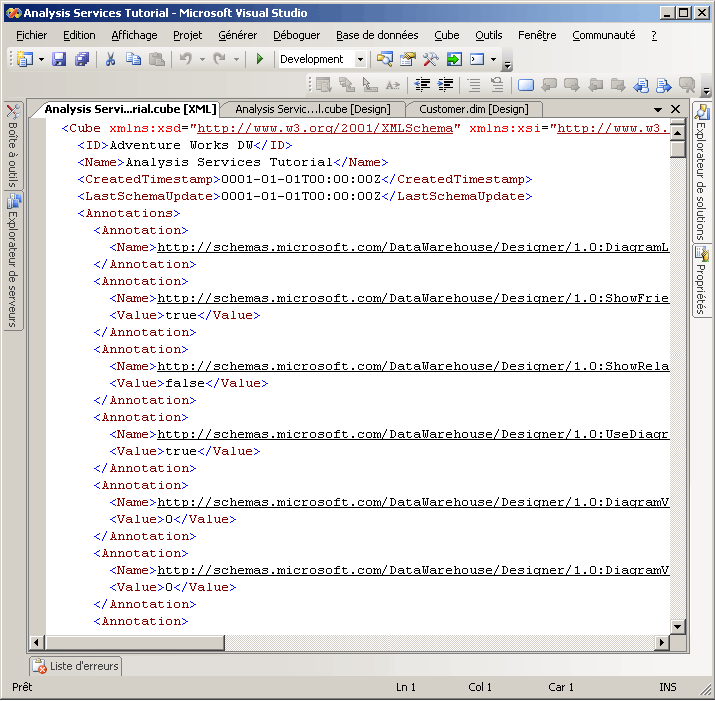This screenshot has height=701, width=715.
Task: Open the Fenêtre menu
Action: 537,35
